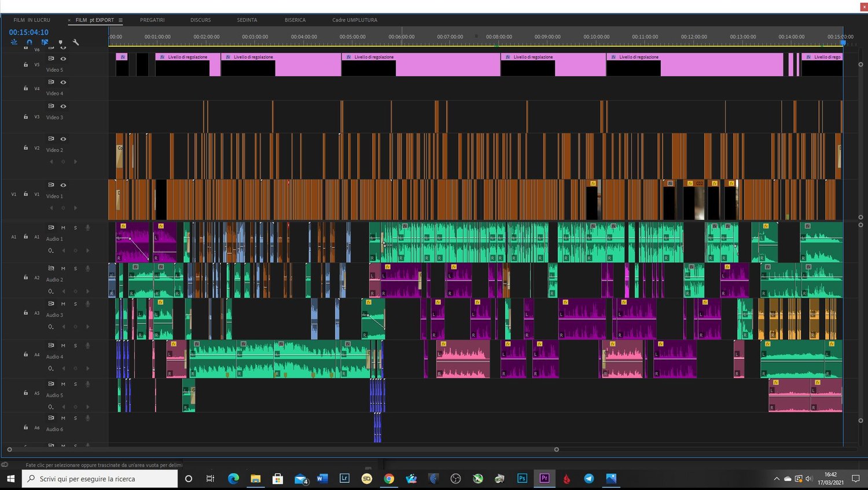868x490 pixels.
Task: Open Lightroom from the taskbar
Action: [x=344, y=478]
